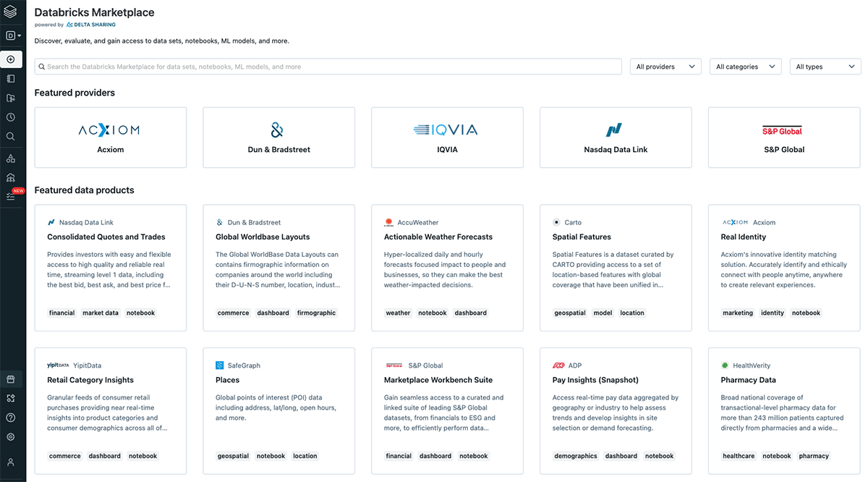Click the YipitData logo on Retail Category card
The width and height of the screenshot is (868, 482).
[x=58, y=365]
